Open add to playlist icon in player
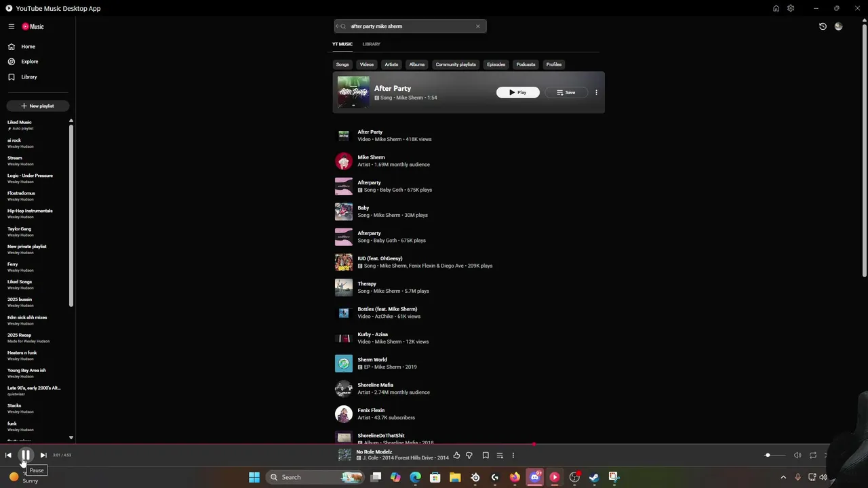The height and width of the screenshot is (488, 868). [500, 455]
